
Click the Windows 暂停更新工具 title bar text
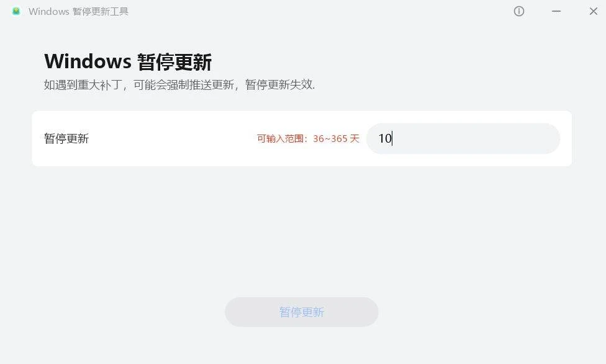click(78, 12)
